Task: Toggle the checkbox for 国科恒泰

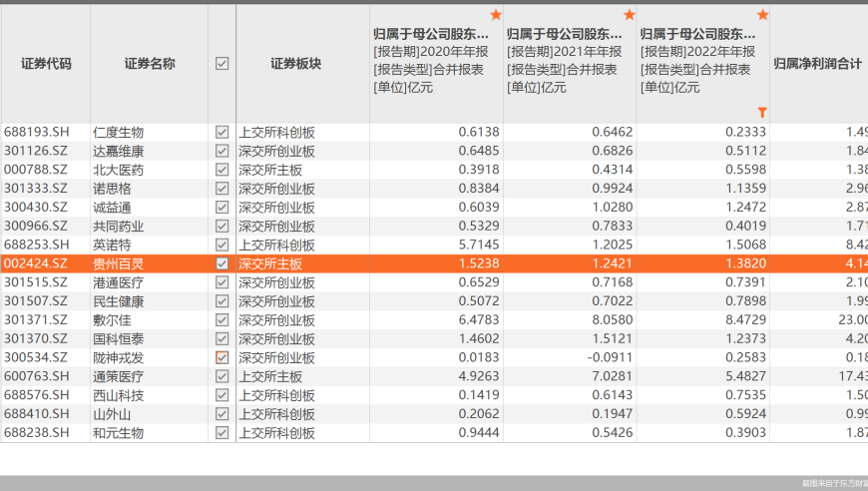Action: [221, 338]
